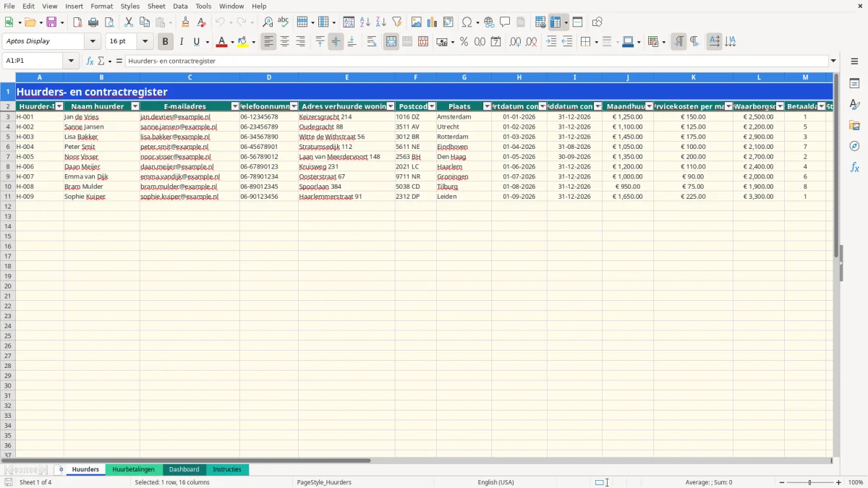This screenshot has width=868, height=488.
Task: Open font color dropdown arrow
Action: point(232,42)
